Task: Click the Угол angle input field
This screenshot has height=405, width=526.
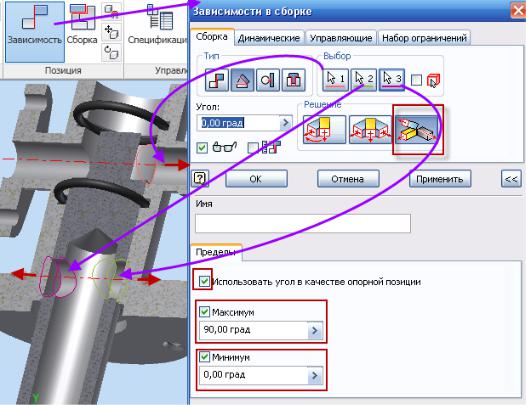Action: coord(239,123)
